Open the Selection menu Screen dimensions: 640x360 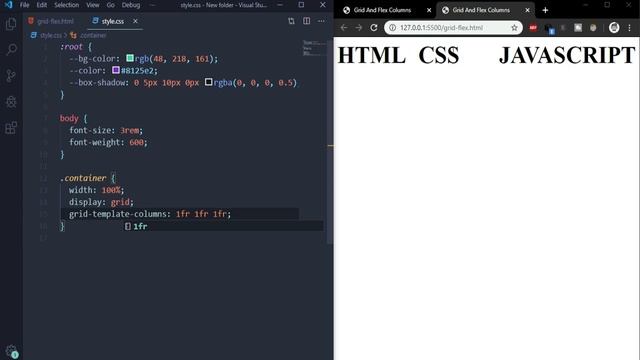pyautogui.click(x=67, y=5)
